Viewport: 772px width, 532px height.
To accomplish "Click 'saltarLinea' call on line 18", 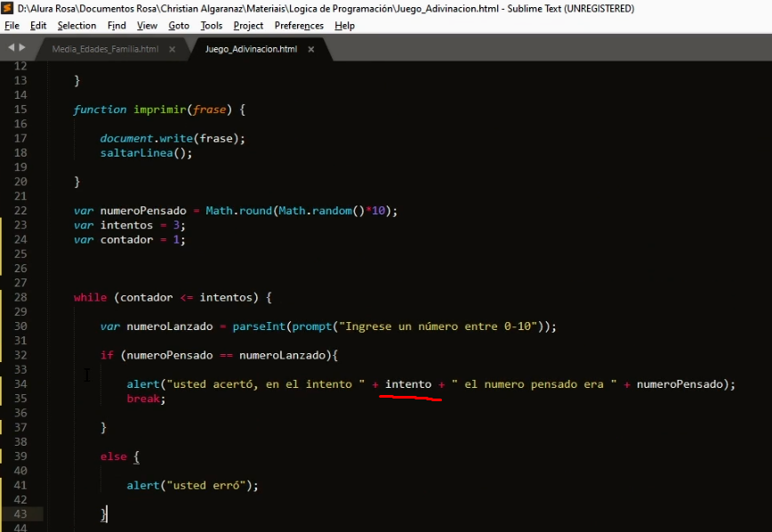I will click(137, 153).
